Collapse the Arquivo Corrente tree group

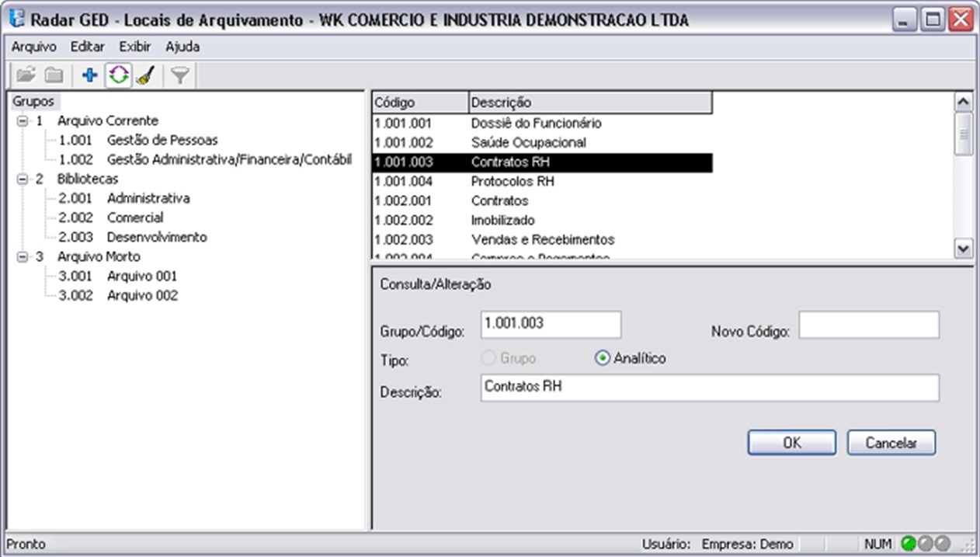coord(23,121)
